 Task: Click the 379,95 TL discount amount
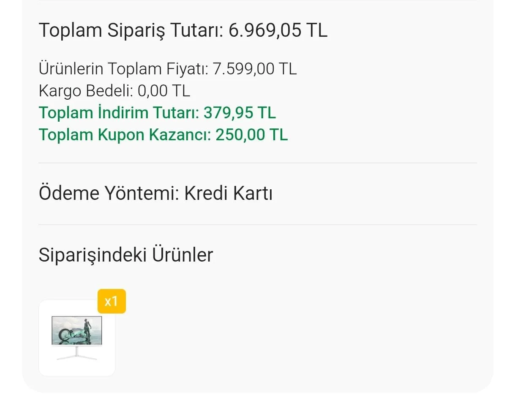[x=240, y=113]
